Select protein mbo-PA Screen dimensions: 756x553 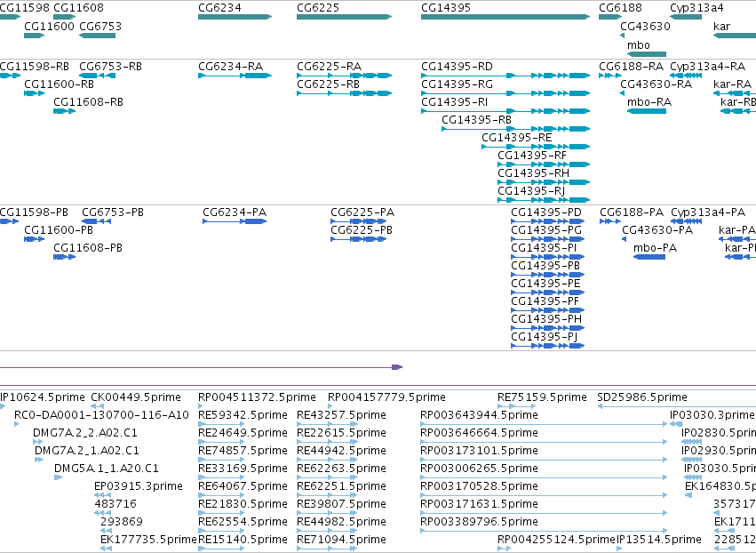point(649,257)
